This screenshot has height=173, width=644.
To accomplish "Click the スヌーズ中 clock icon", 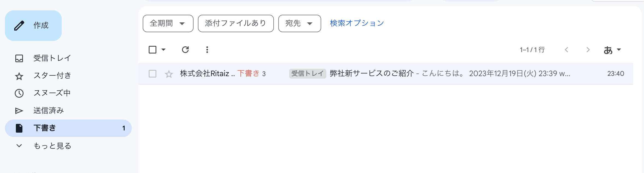I will [19, 93].
